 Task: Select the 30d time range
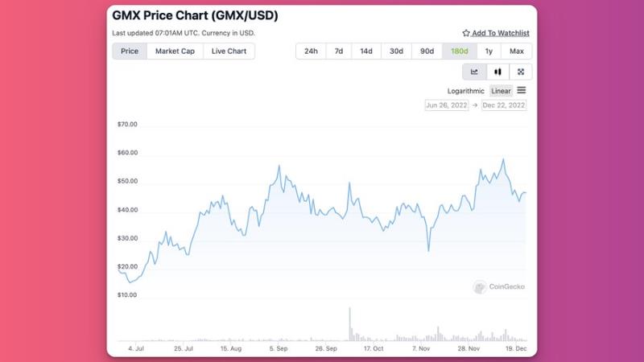point(396,51)
